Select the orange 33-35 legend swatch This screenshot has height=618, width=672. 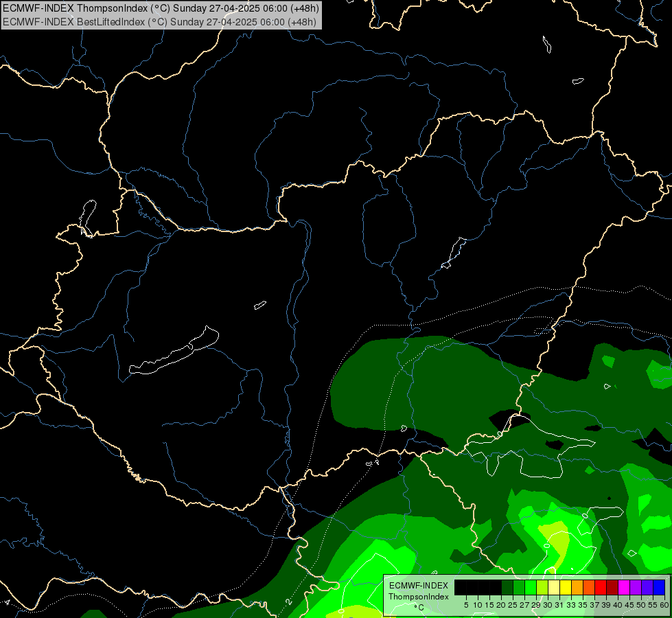[x=577, y=587]
